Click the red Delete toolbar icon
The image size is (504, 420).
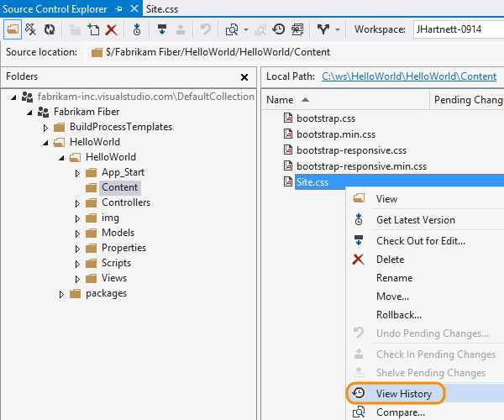(111, 30)
